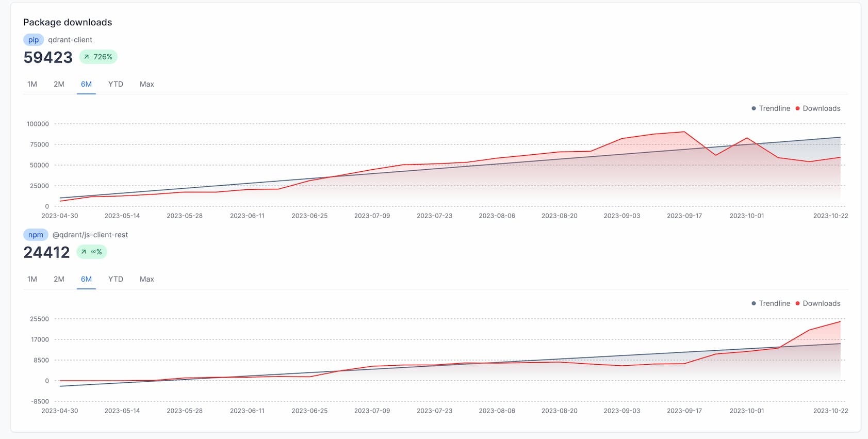Select 2M range on the npm package chart
868x439 pixels.
[59, 279]
